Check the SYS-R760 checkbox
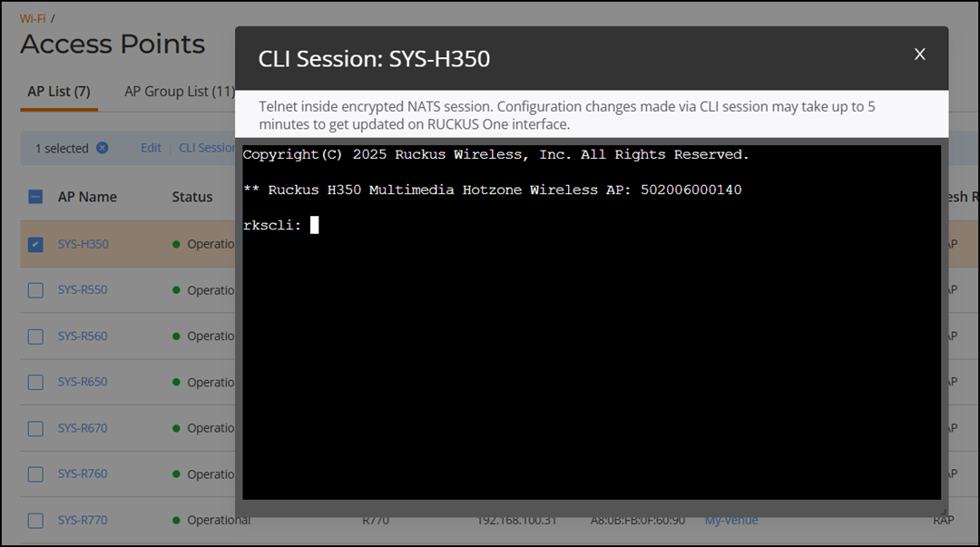 pyautogui.click(x=35, y=474)
